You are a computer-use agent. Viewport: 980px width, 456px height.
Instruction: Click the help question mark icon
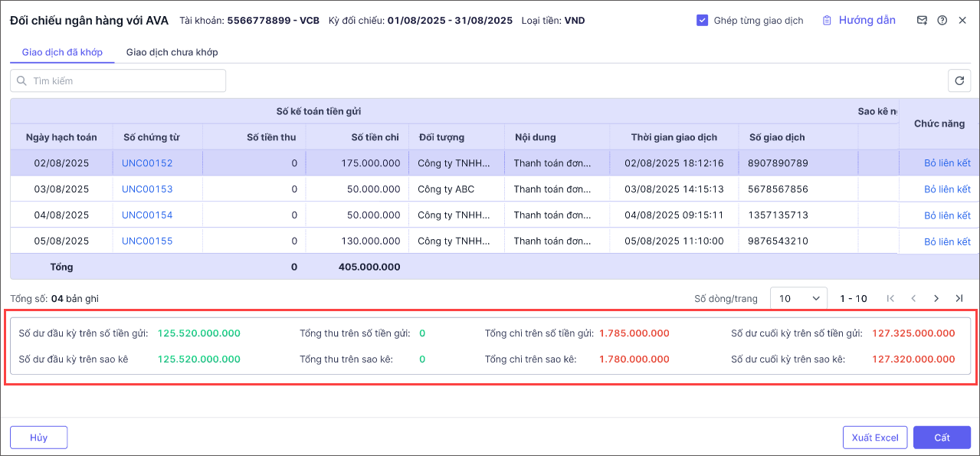(x=942, y=21)
